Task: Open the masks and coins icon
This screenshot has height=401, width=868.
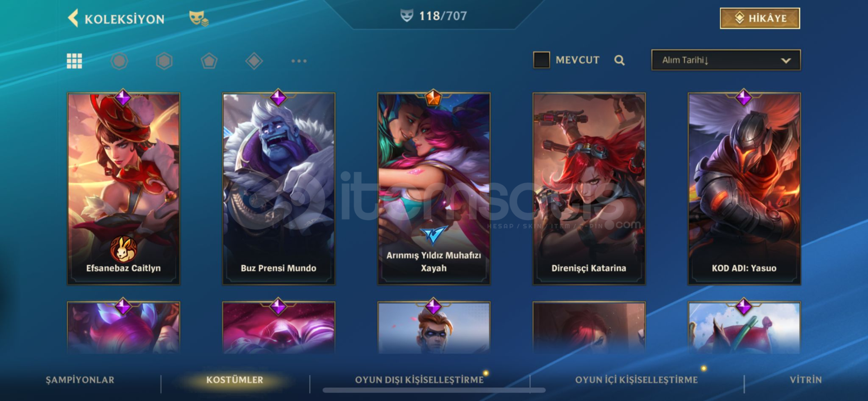Action: [x=198, y=19]
